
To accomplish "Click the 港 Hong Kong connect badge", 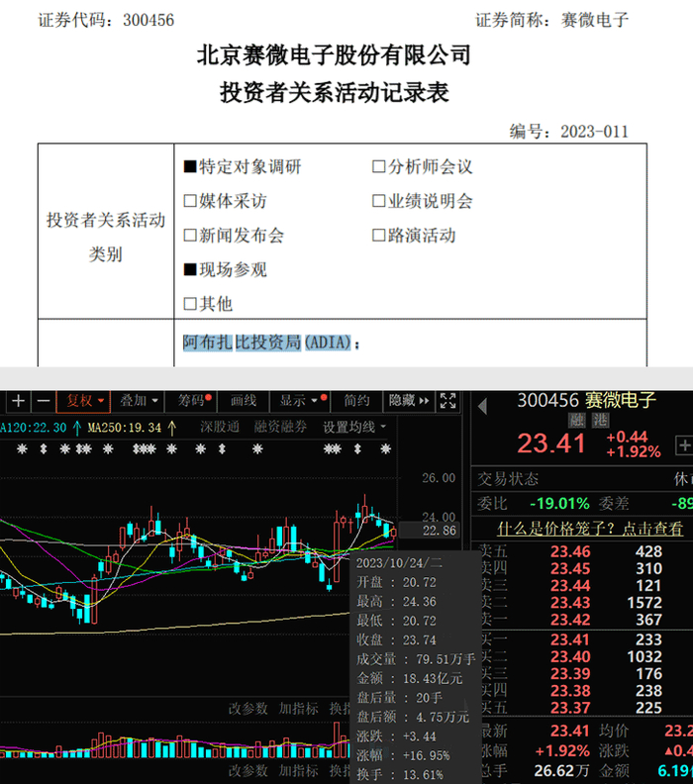I will (600, 421).
